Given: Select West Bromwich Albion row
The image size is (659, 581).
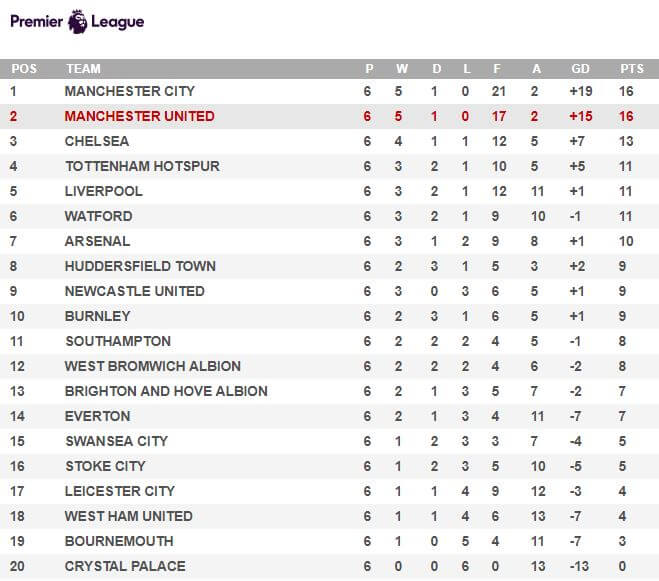Looking at the screenshot, I should pyautogui.click(x=330, y=366).
